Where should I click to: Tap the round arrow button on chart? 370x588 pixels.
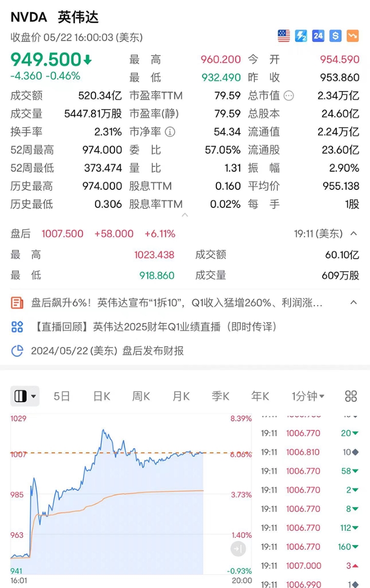click(238, 549)
